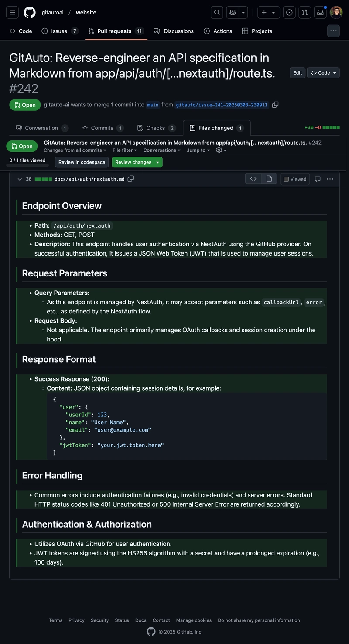Click gitauto/issue-241 head branch link
This screenshot has width=349, height=644.
[x=222, y=105]
